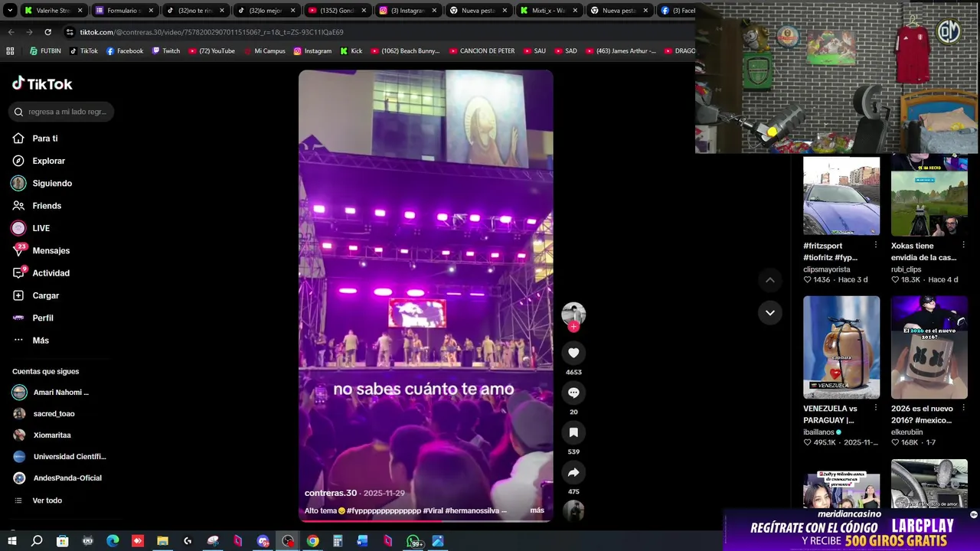Open Microsoft Edge from the taskbar
Image resolution: width=980 pixels, height=551 pixels.
click(113, 541)
